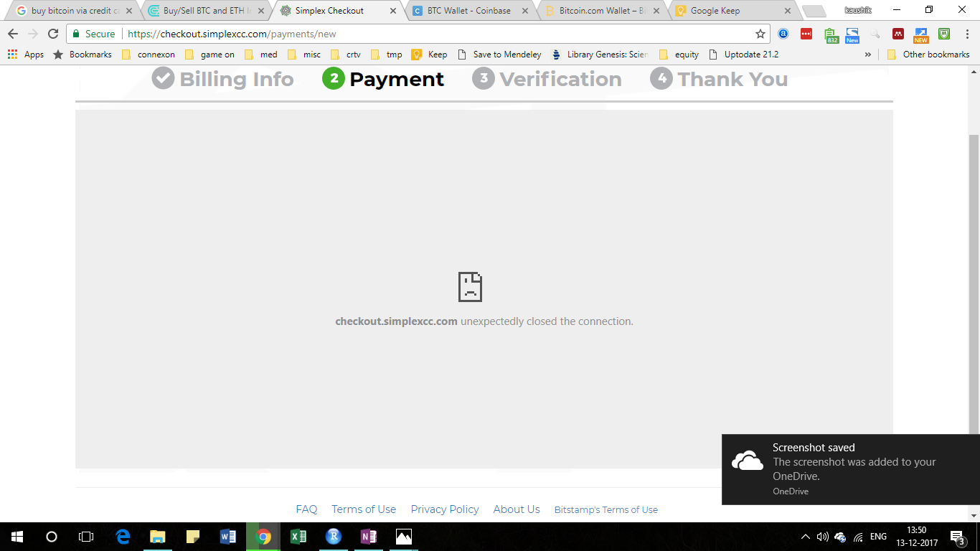This screenshot has height=551, width=980.
Task: Open Cortana search circle
Action: tap(52, 537)
